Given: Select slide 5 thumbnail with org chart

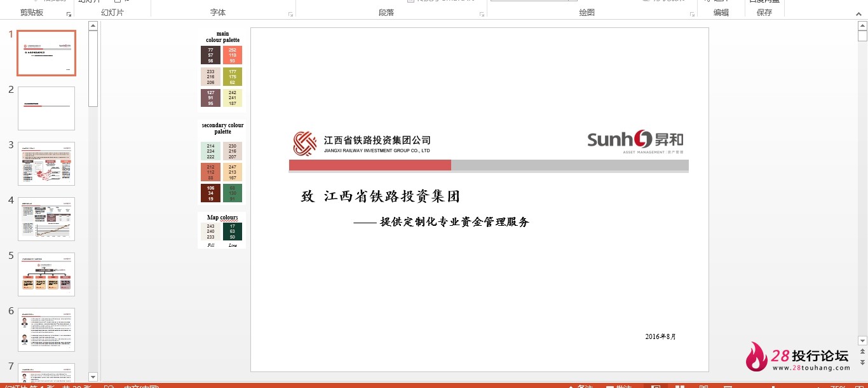Looking at the screenshot, I should [x=46, y=274].
